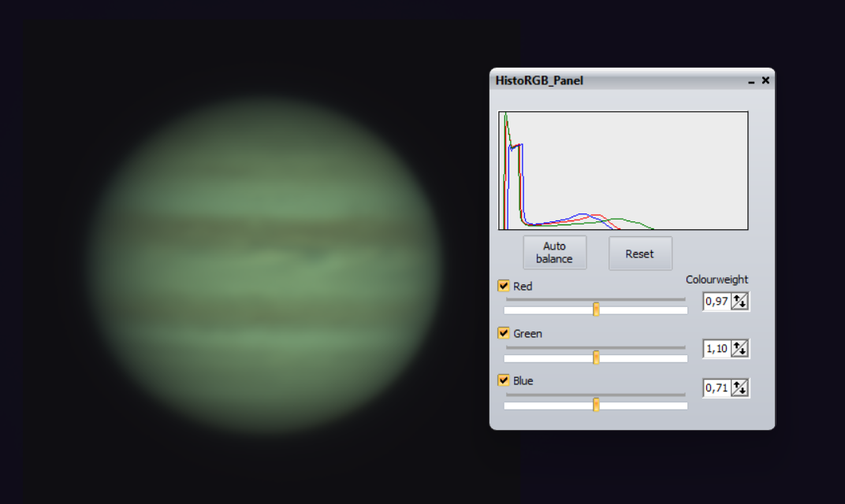Toggle the Green channel checkbox
This screenshot has height=504, width=845.
[504, 333]
